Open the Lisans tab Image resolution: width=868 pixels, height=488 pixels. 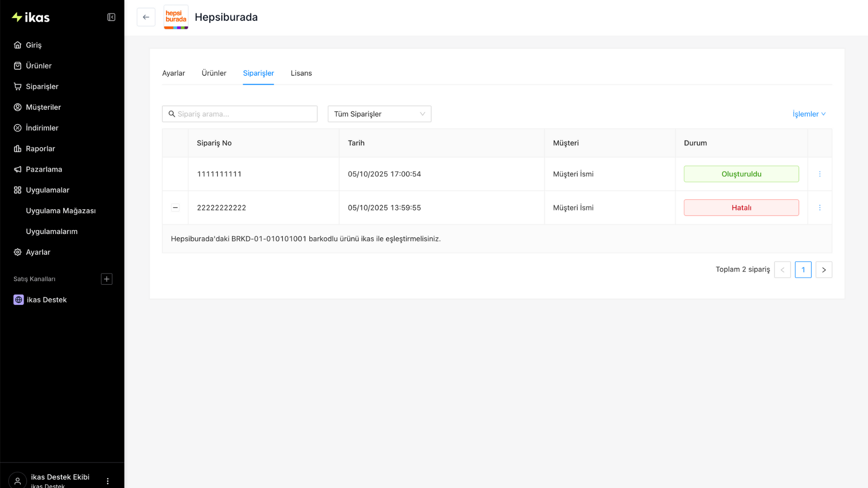pyautogui.click(x=301, y=73)
